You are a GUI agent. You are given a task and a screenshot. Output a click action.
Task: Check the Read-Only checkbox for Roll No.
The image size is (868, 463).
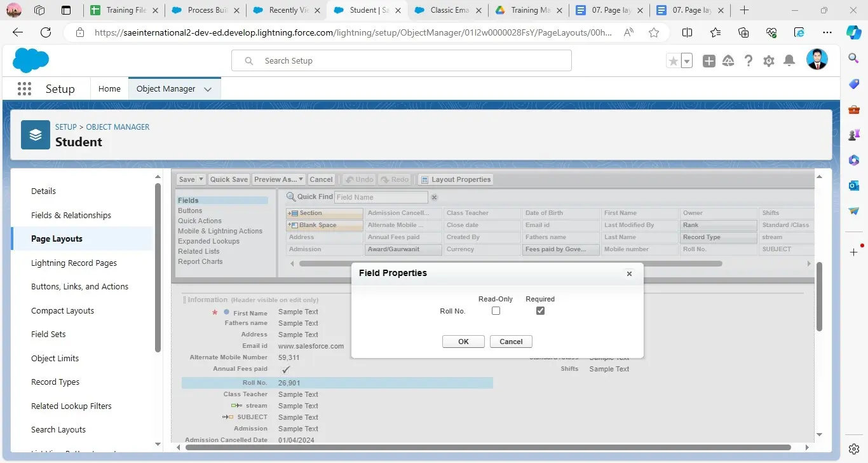point(496,311)
